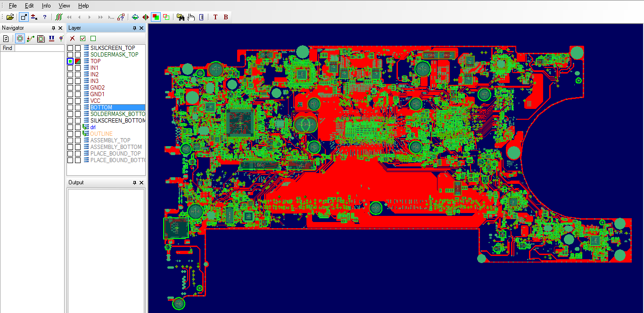
Task: Click the TOP layer red color swatch
Action: coord(78,61)
